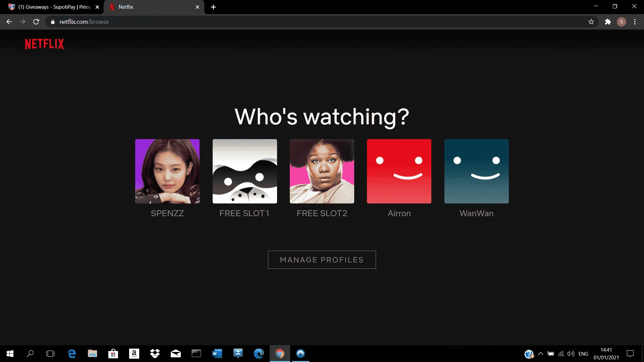Open Task View on taskbar
644x362 pixels.
50,354
